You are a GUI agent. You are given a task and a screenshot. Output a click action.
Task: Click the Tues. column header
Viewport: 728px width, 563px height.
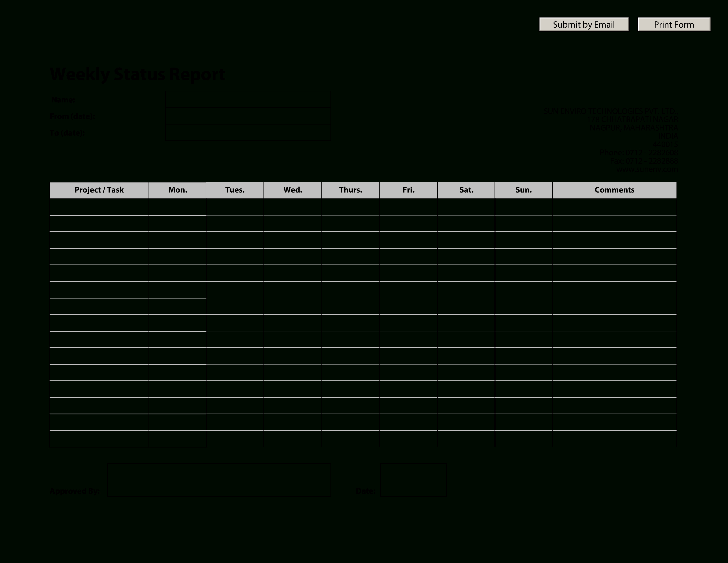[235, 189]
